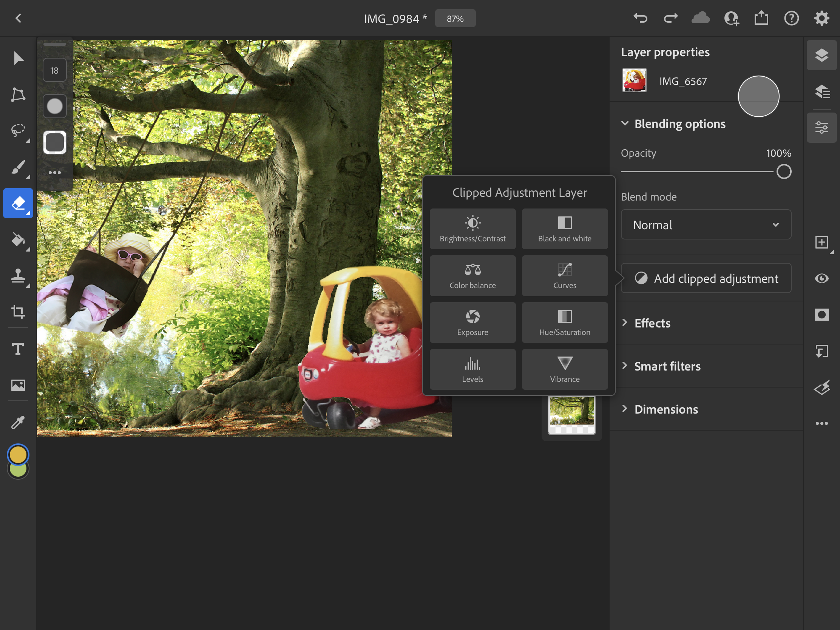
Task: Click the tool options drag handle
Action: coord(55,45)
